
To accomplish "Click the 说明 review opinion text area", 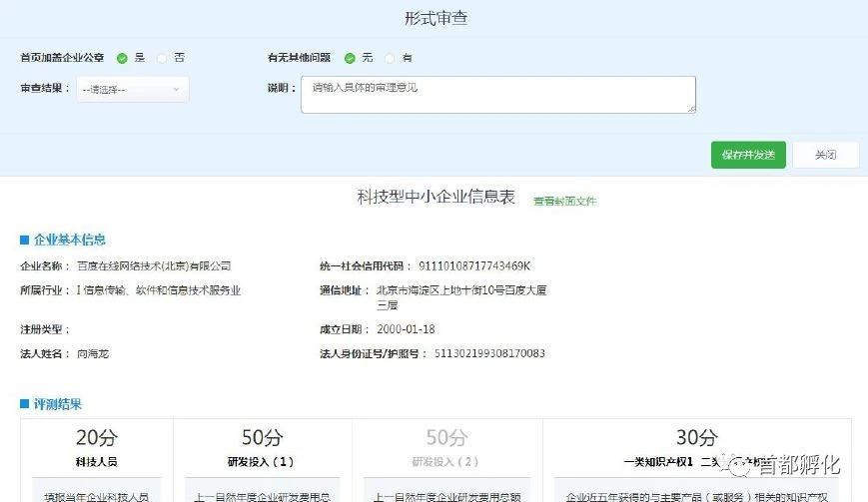I will coord(498,95).
